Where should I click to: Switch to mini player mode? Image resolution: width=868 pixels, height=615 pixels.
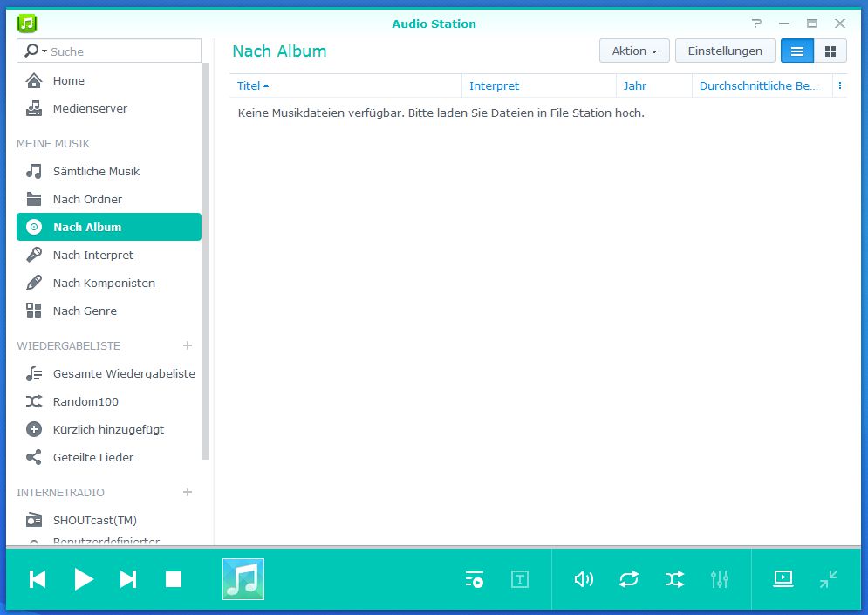pos(829,579)
